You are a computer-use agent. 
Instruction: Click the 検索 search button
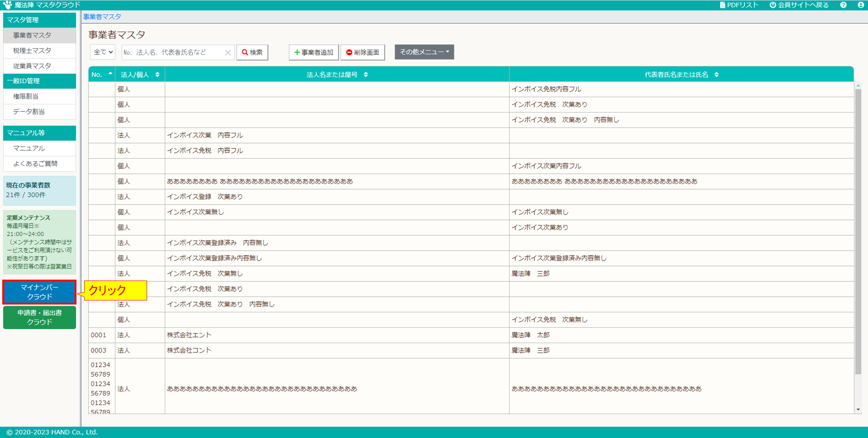click(x=252, y=52)
